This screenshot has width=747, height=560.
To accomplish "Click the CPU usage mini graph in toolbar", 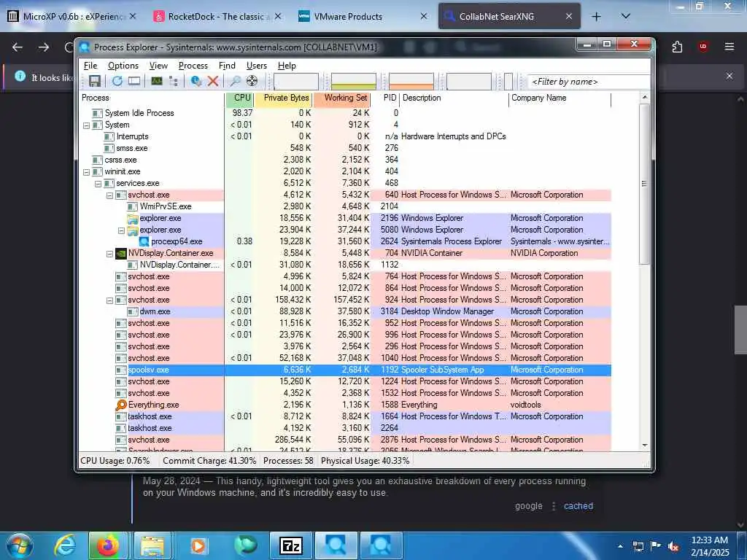I will click(x=296, y=82).
